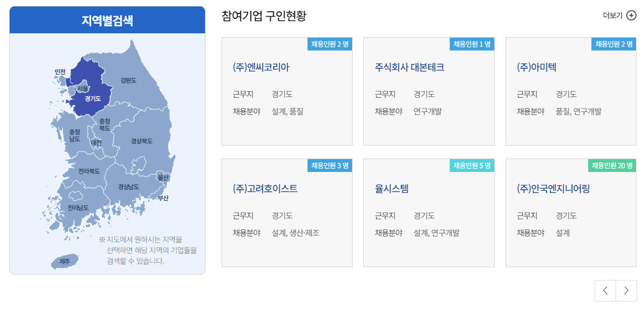Click the 더보기 plus icon
Image resolution: width=644 pixels, height=309 pixels.
coord(631,16)
